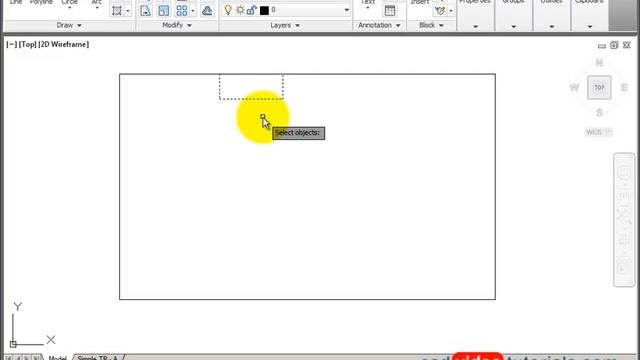Click N compass direction on ViewCube
The width and height of the screenshot is (640, 360).
(599, 63)
